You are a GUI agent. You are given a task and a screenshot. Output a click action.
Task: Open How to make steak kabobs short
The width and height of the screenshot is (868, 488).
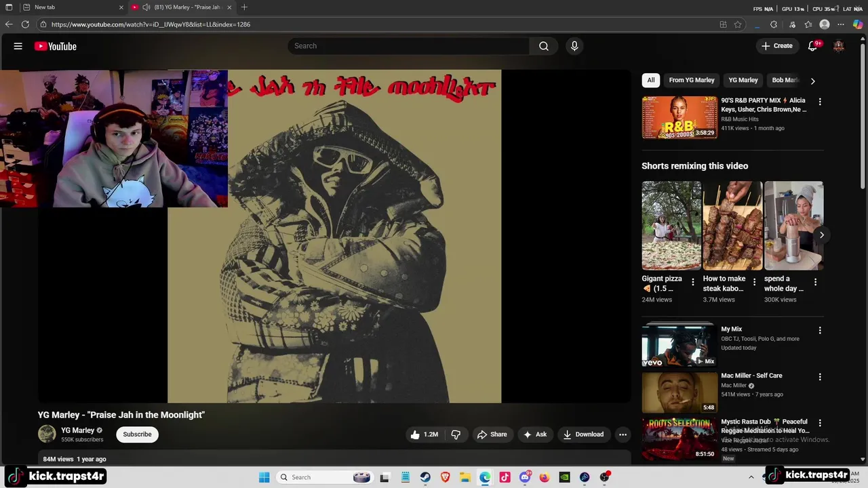pyautogui.click(x=732, y=226)
